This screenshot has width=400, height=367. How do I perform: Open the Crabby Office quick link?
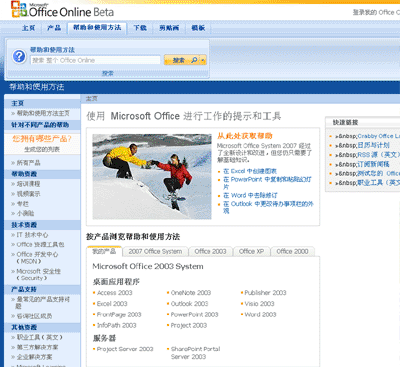[x=378, y=136]
